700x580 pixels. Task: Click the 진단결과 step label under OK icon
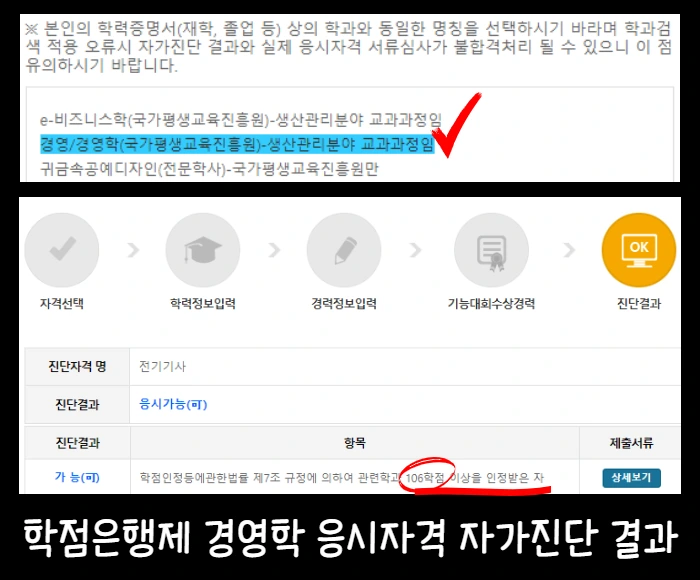pyautogui.click(x=639, y=304)
